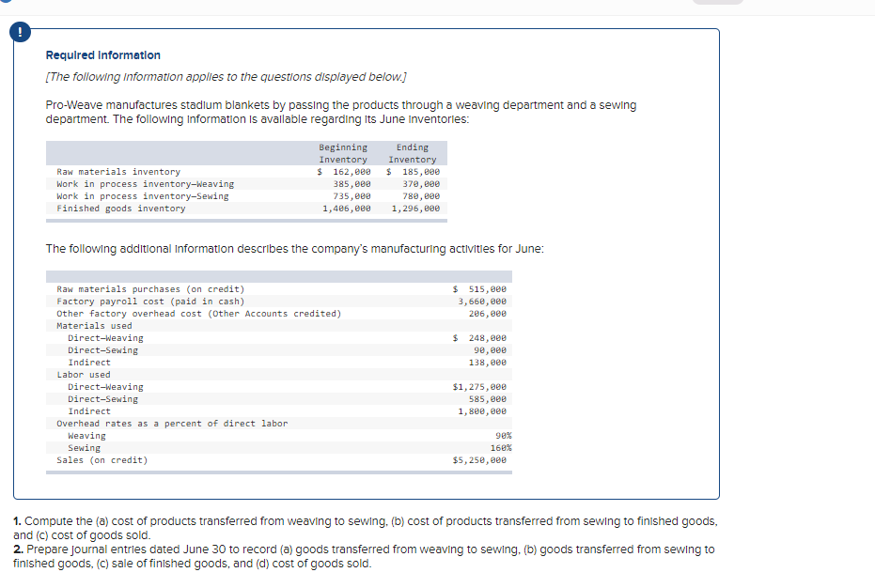This screenshot has width=875, height=588.
Task: Click the 1,296,000 finished goods value
Action: tap(415, 209)
